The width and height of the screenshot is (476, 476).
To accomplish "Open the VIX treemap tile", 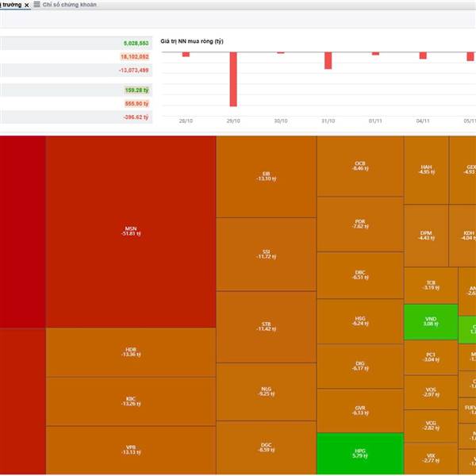I will [431, 458].
